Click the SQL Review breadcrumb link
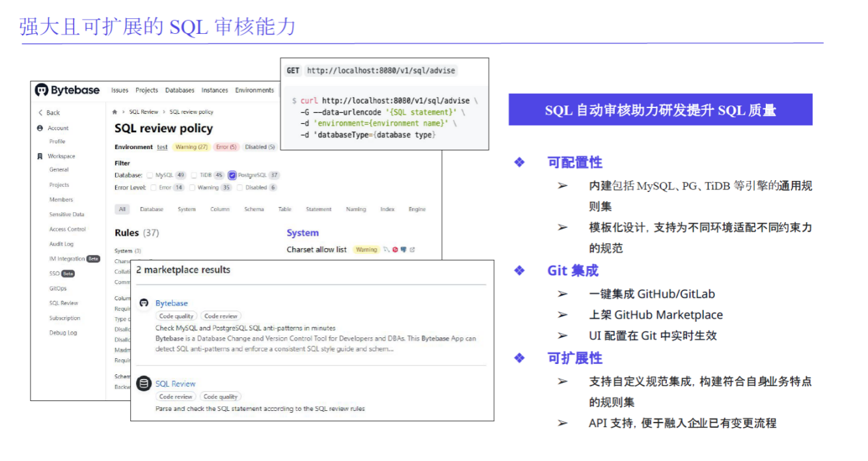Screen dimensions: 868x461 [x=143, y=112]
